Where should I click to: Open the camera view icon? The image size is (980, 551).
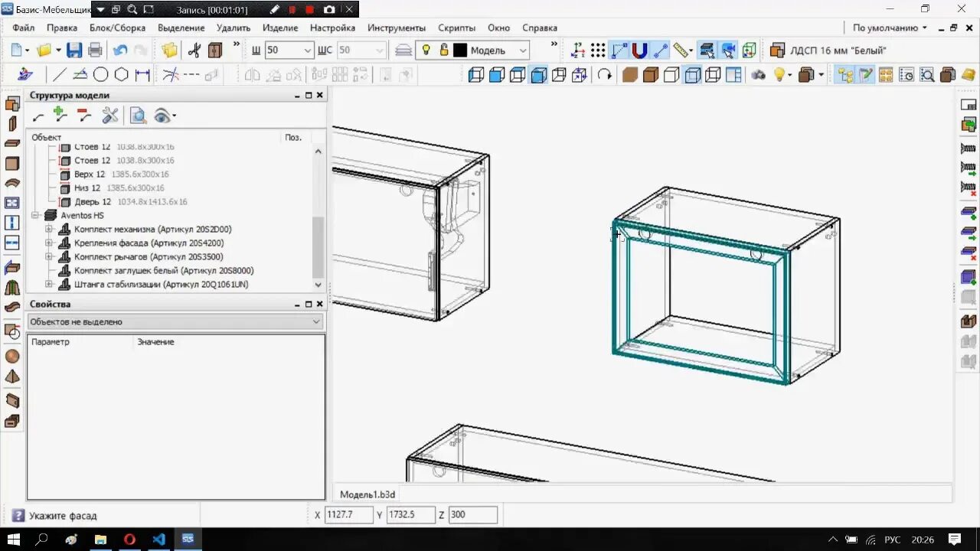tap(758, 75)
